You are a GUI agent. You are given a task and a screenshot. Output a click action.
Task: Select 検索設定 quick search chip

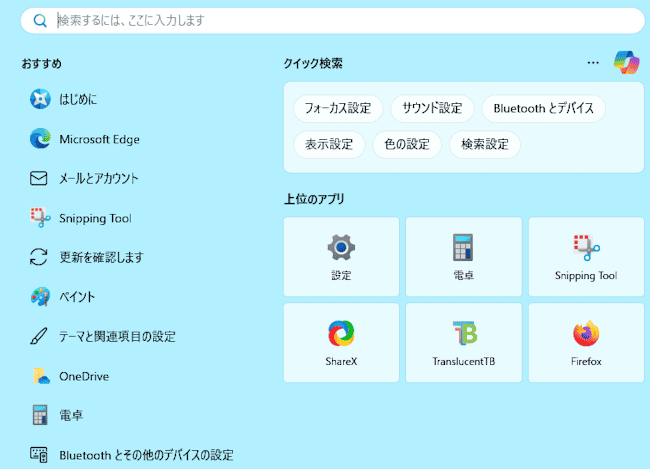(485, 144)
